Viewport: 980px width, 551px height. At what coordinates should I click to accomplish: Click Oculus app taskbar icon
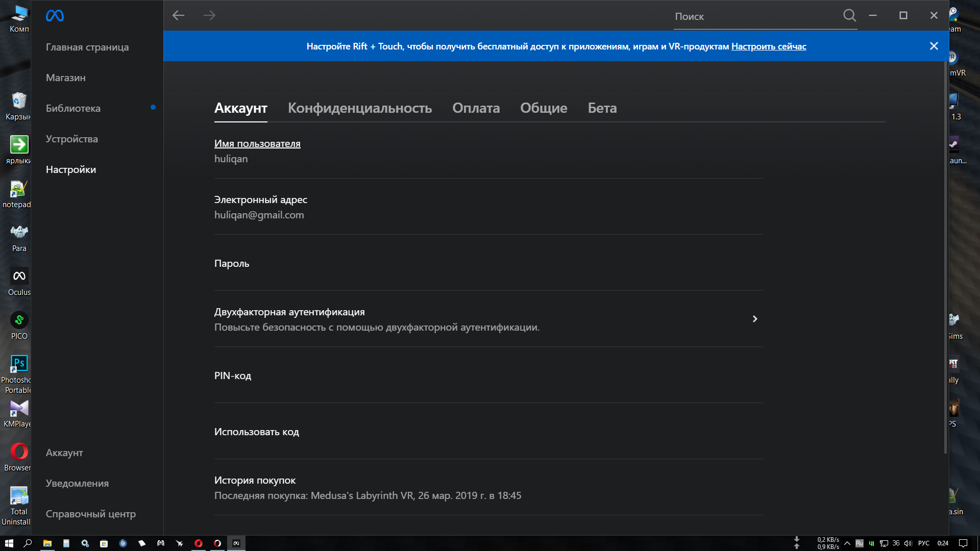point(236,543)
